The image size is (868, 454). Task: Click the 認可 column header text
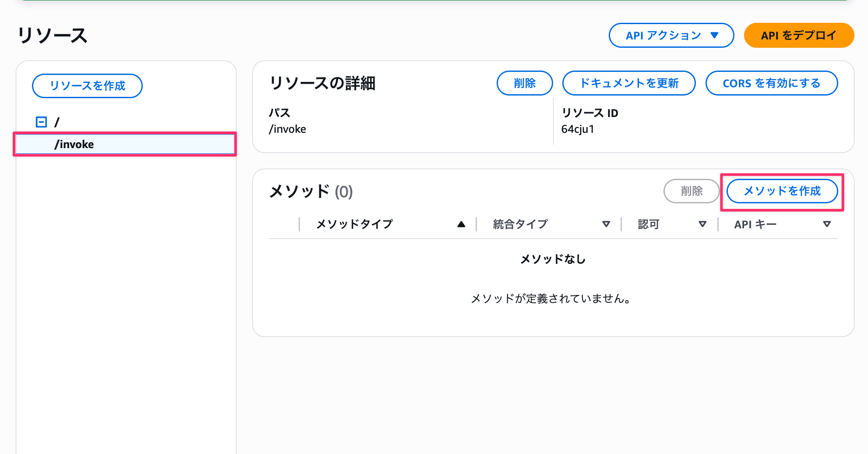coord(649,224)
